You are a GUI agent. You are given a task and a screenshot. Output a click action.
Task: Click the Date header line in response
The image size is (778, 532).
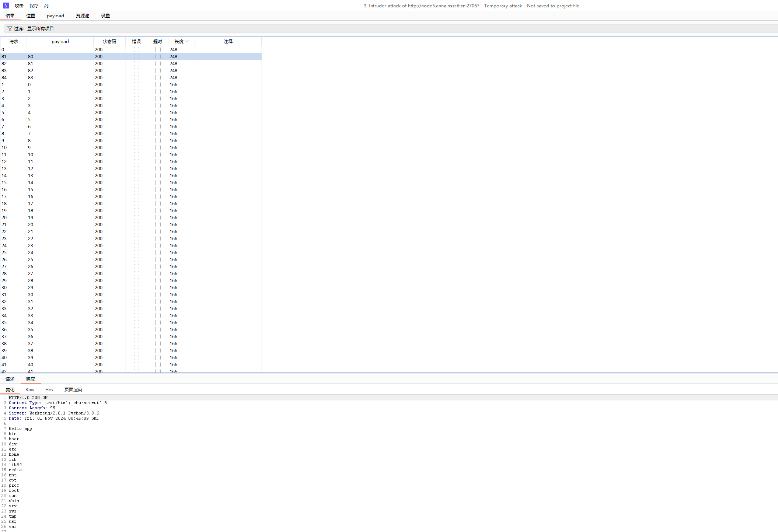[x=54, y=418]
